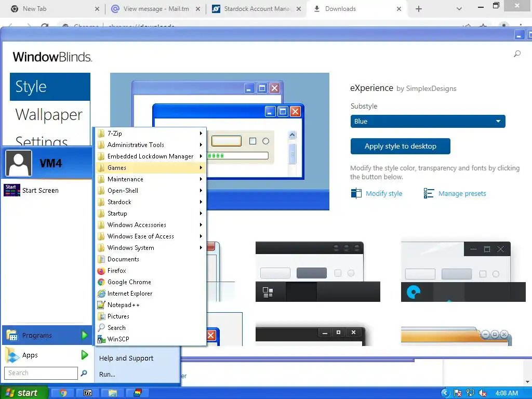Select dark style thumbnail with round buttons

point(317,271)
